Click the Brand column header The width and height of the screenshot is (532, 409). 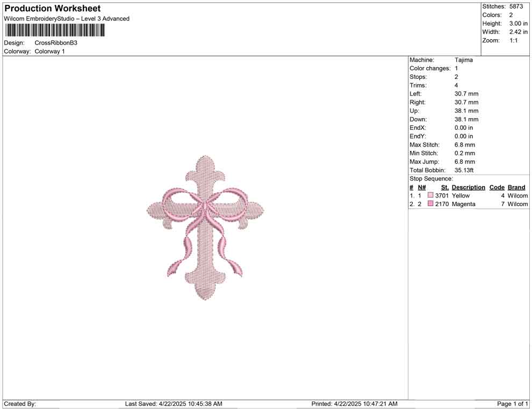(x=516, y=187)
